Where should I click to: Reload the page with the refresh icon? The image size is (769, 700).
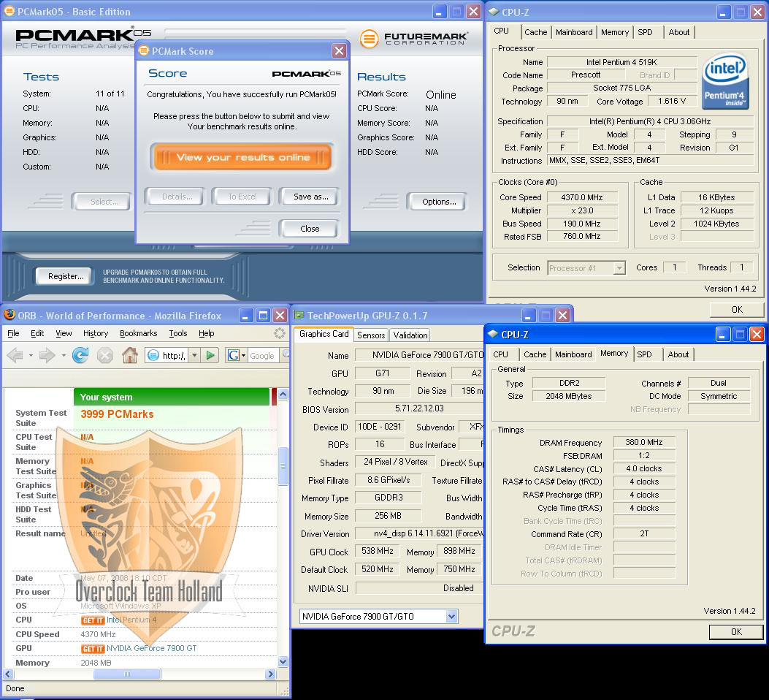coord(80,355)
